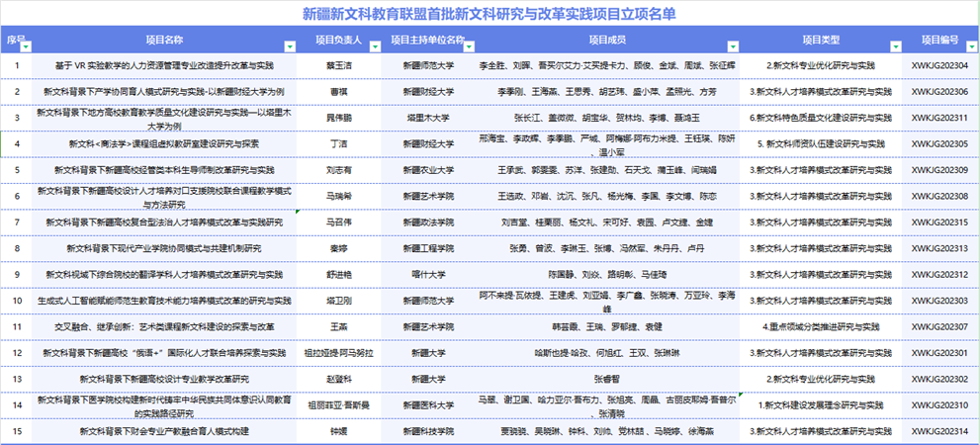
Task: Select the 喀什大学 cell in row 9
Action: coord(428,273)
